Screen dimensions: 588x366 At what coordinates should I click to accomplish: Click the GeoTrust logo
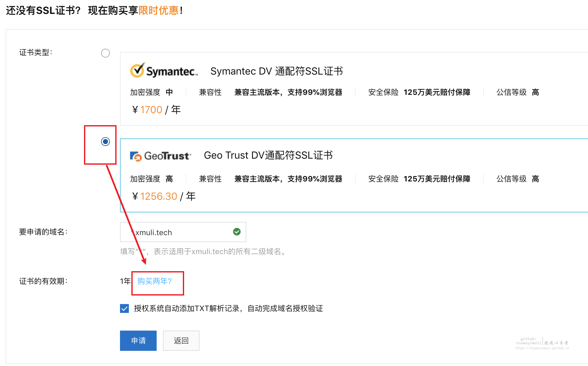[x=161, y=156]
